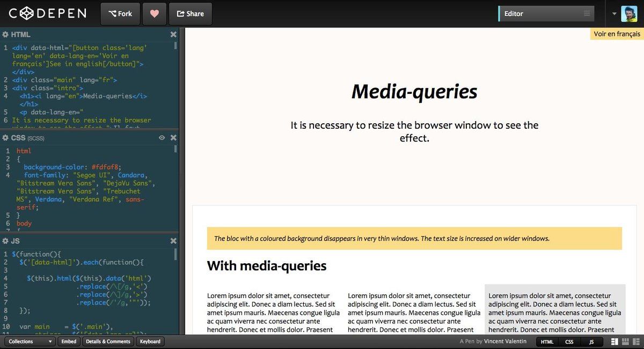
Task: Toggle the JS panel in footer
Action: [x=591, y=341]
